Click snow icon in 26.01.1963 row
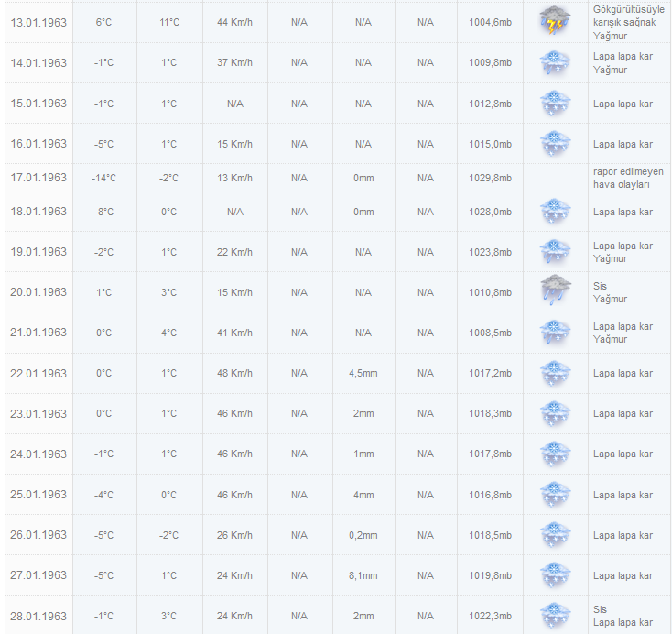 pyautogui.click(x=555, y=534)
